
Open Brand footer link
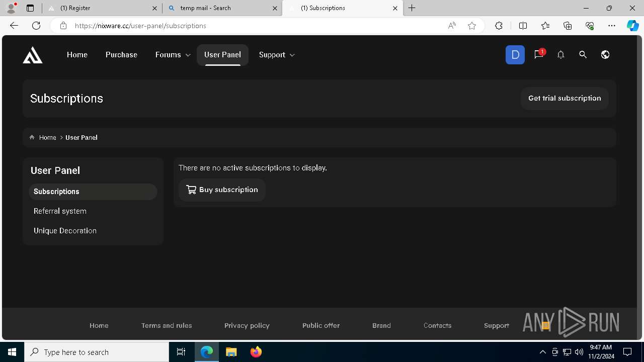381,325
